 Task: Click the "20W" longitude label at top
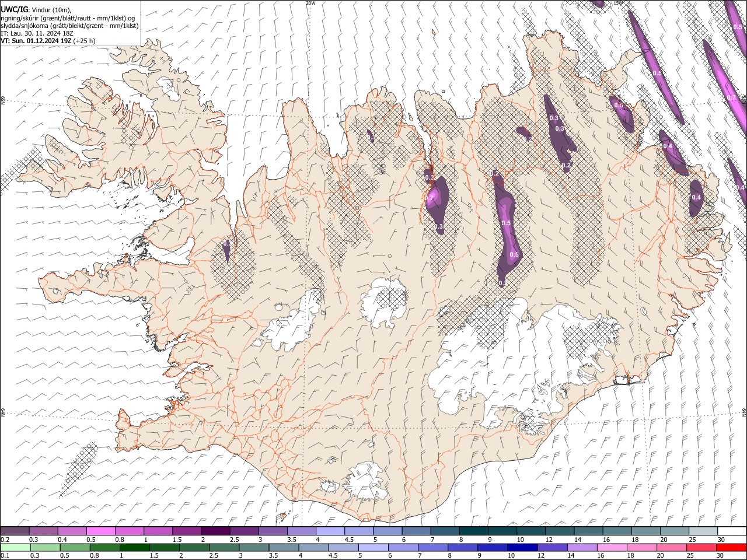tap(310, 3)
